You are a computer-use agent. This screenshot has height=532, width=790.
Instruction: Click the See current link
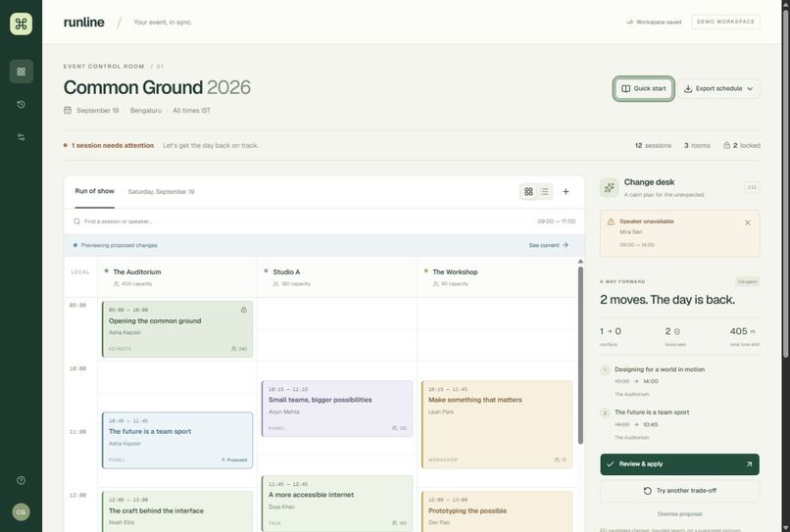coord(548,245)
